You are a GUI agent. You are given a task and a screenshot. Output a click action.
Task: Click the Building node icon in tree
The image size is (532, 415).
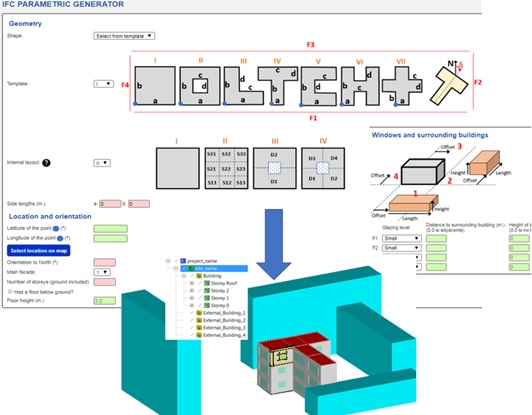[199, 276]
